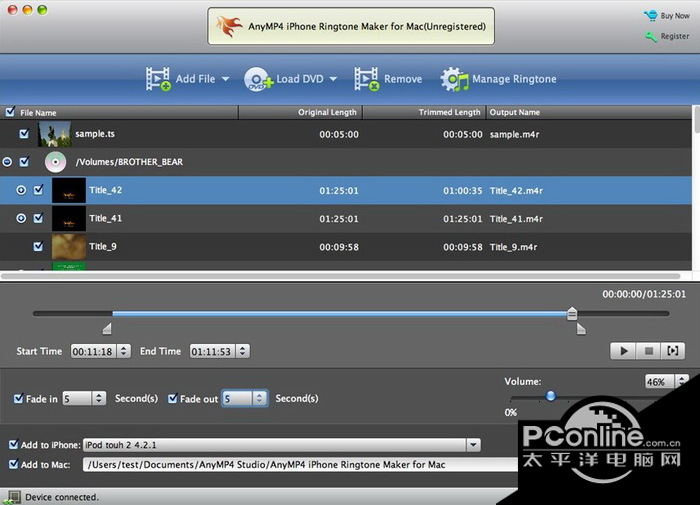Open the Register link
The height and width of the screenshot is (505, 700).
click(675, 36)
